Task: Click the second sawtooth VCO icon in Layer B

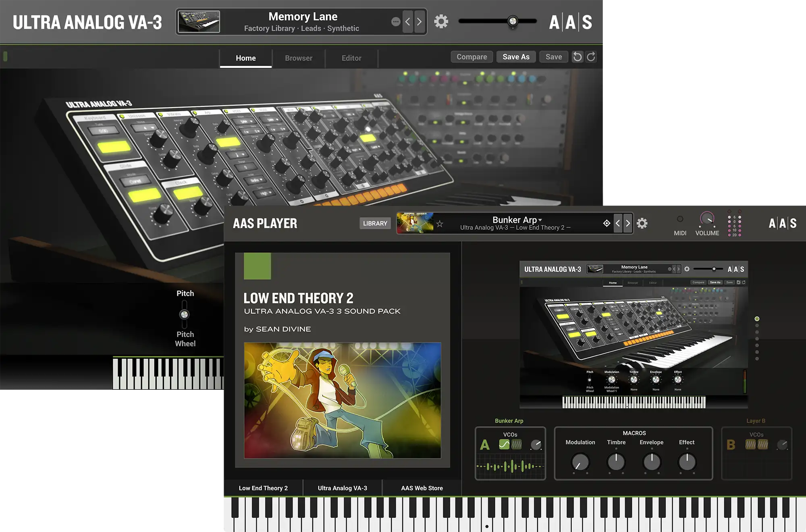Action: (x=763, y=444)
